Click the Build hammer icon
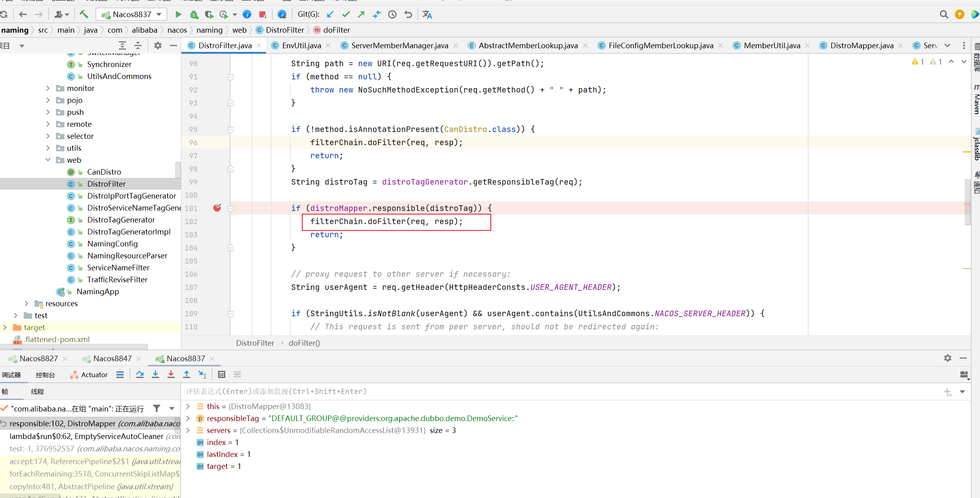Image resolution: width=980 pixels, height=498 pixels. point(84,14)
